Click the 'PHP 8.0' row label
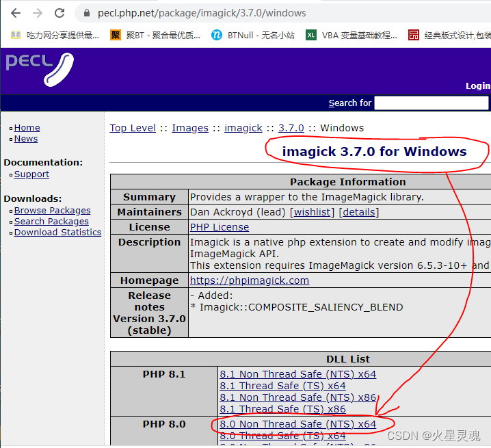 [x=164, y=424]
